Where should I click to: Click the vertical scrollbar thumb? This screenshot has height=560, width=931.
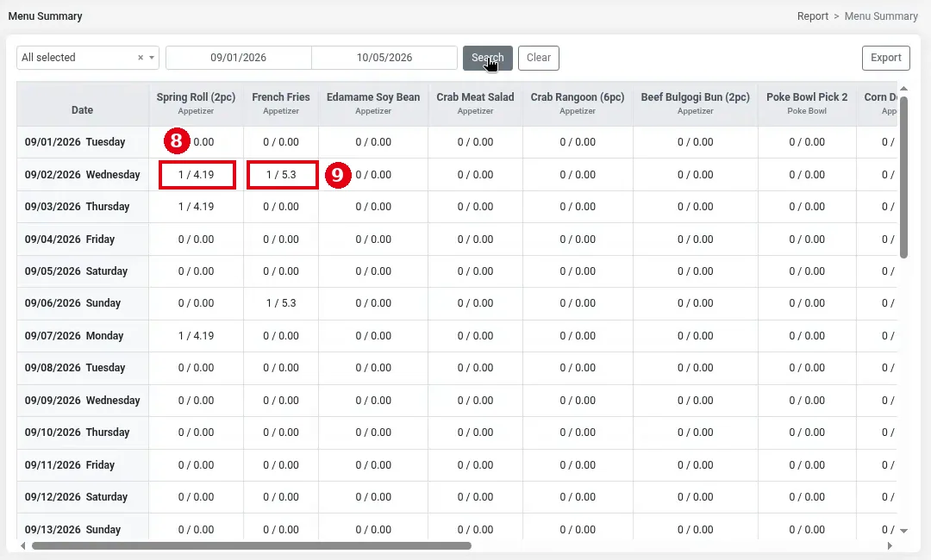[x=903, y=177]
